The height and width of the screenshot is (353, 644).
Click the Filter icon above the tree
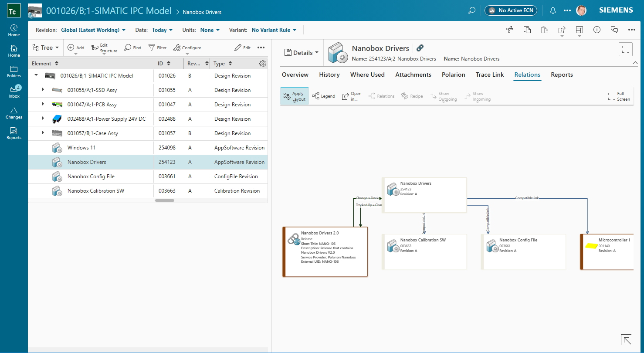(x=157, y=48)
